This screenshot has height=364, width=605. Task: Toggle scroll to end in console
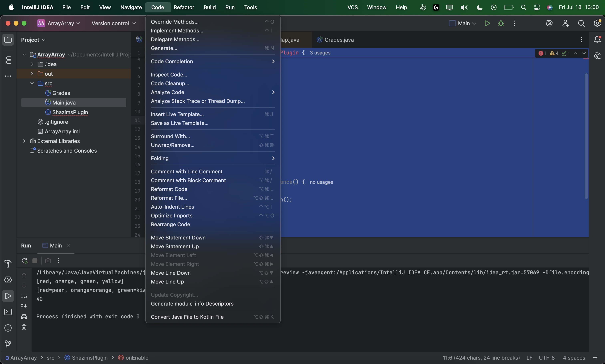coord(24,306)
